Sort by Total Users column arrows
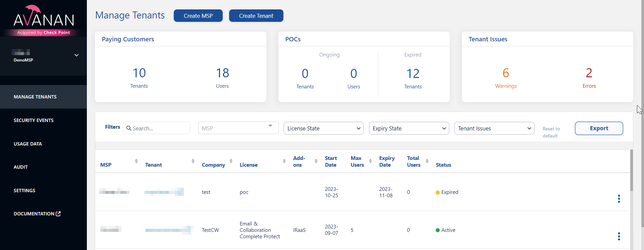This screenshot has height=250, width=644. pyautogui.click(x=427, y=161)
